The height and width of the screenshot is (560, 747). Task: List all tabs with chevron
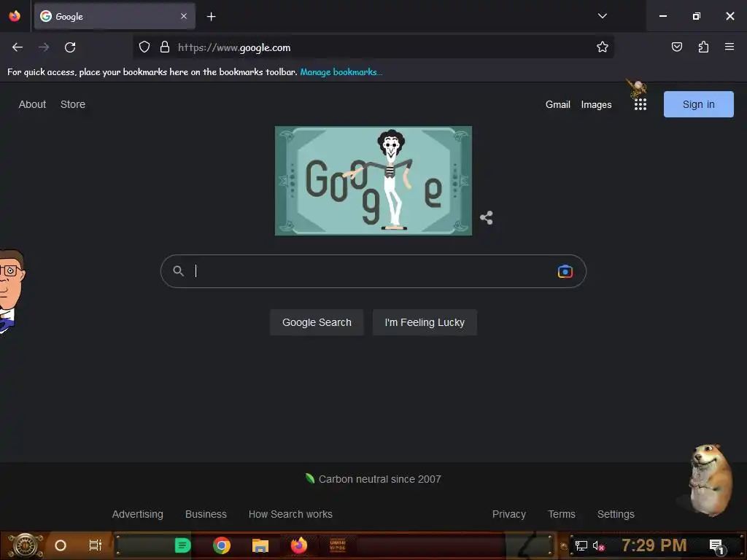602,16
